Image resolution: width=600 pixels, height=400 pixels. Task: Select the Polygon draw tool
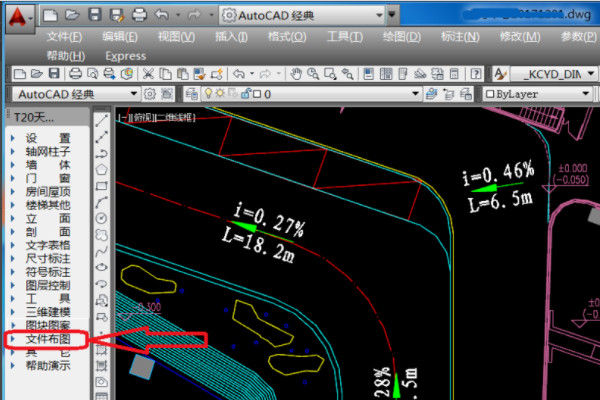coord(102,169)
